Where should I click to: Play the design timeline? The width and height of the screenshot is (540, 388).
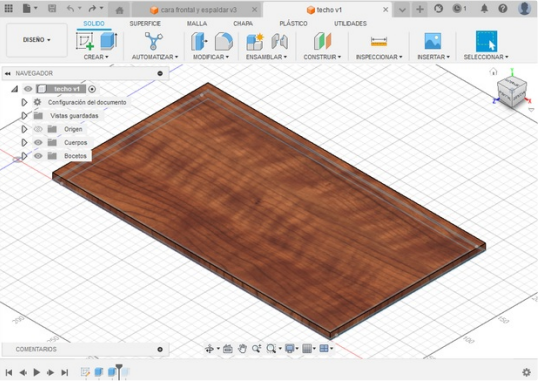(37, 372)
